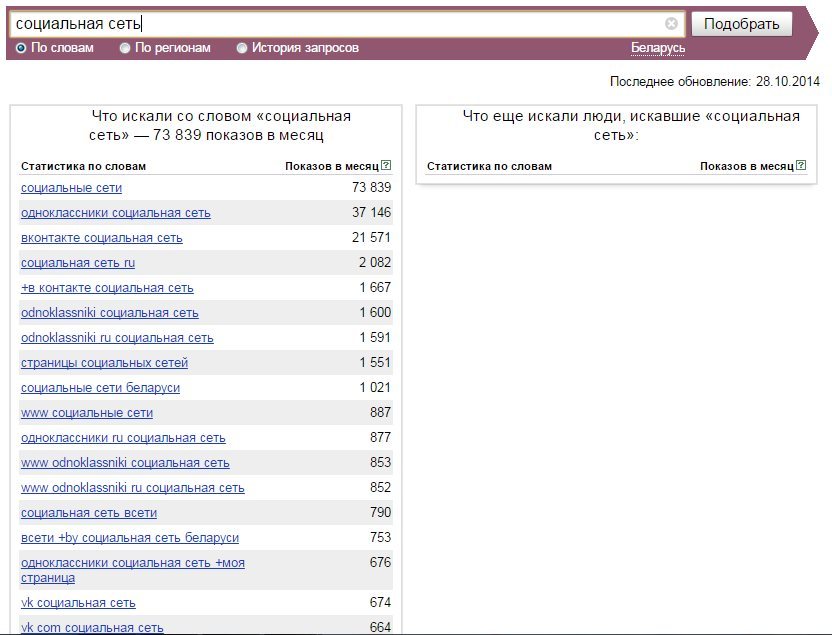Viewport: 832px width, 635px height.
Task: Open the «vk социальная сеть» link
Action: tap(78, 603)
